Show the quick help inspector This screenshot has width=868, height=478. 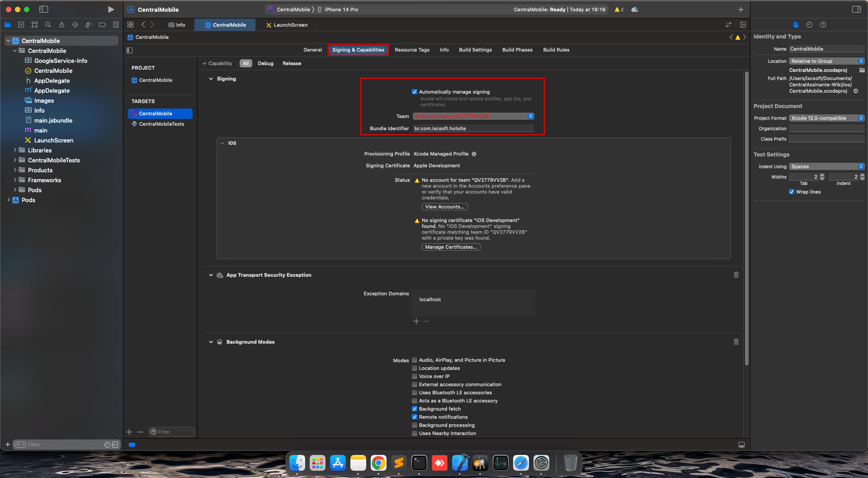coord(823,25)
